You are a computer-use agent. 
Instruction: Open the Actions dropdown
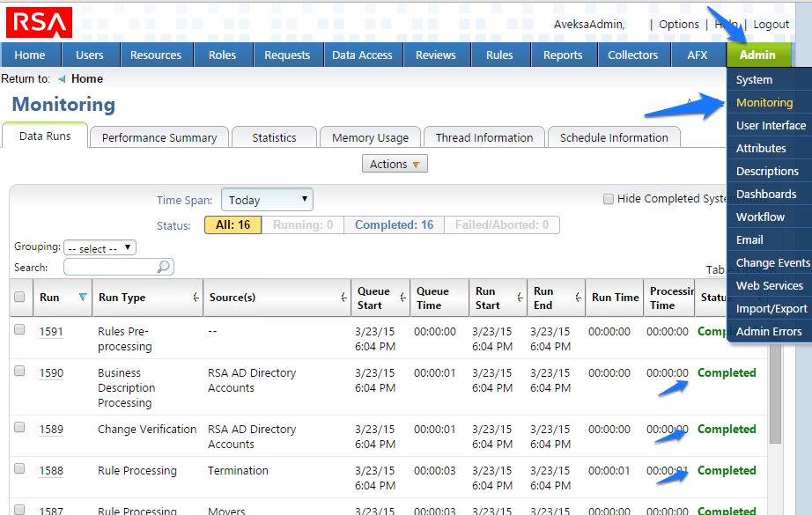[x=395, y=163]
